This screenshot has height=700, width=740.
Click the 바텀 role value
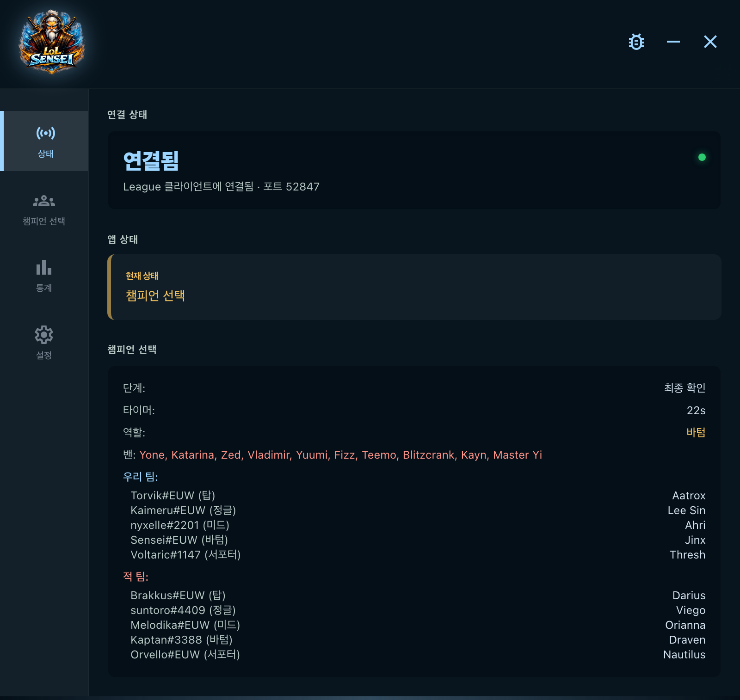(x=696, y=432)
